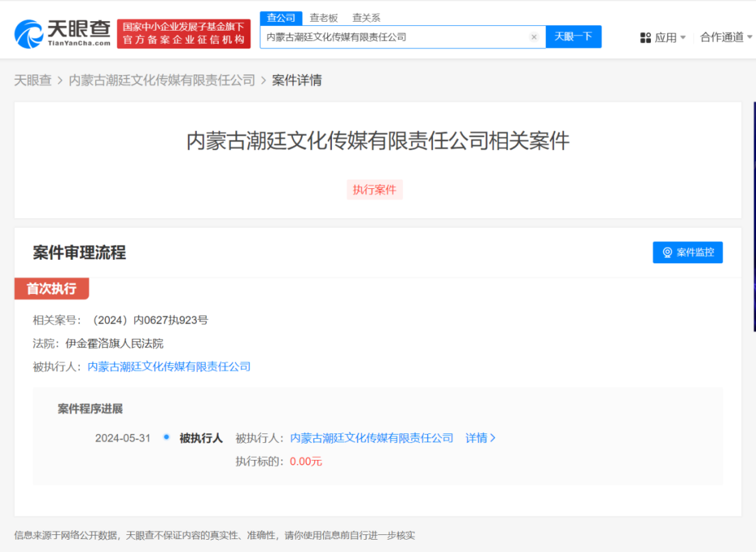Click the 天眼一下 search button
The width and height of the screenshot is (756, 552).
(x=574, y=37)
